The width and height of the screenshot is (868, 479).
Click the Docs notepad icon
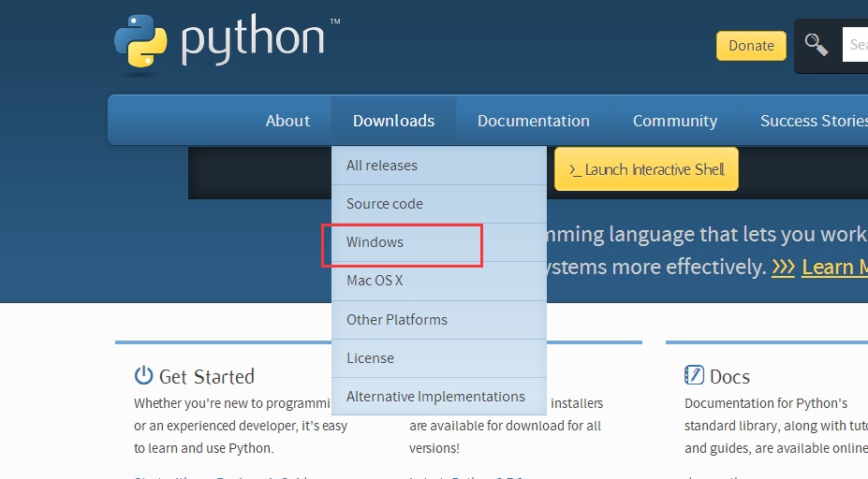pos(694,375)
